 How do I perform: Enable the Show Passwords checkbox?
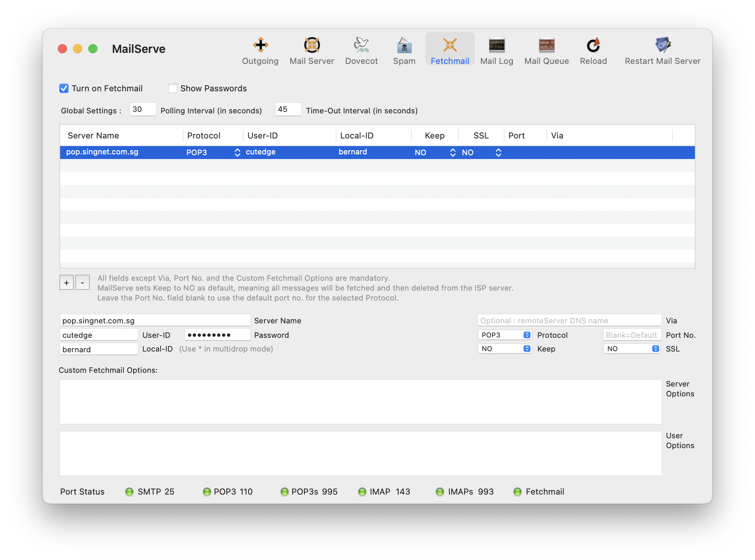[173, 88]
